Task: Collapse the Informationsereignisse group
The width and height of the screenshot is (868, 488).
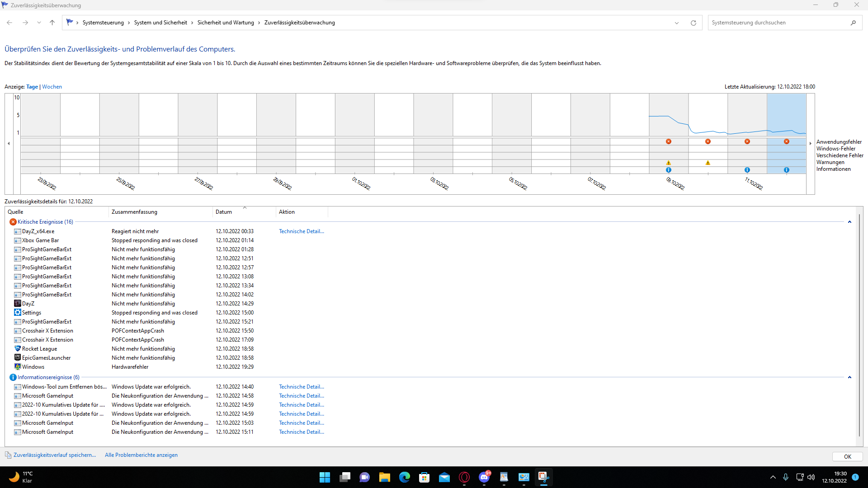Action: [849, 377]
